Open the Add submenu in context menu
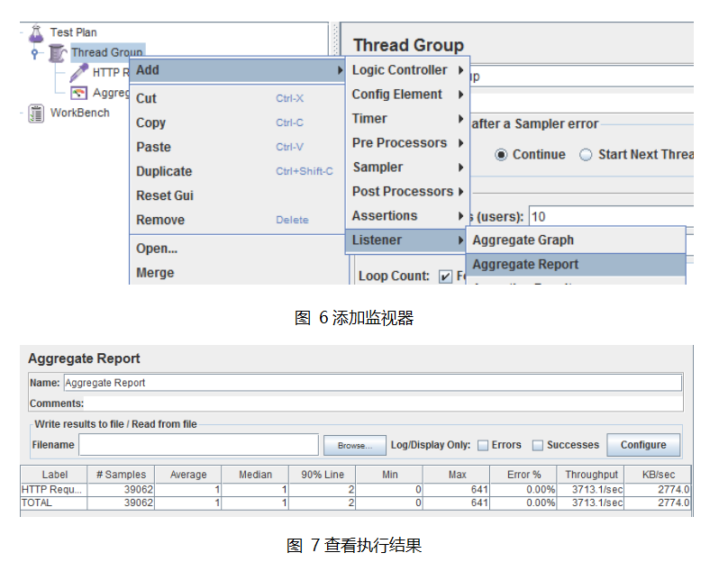The height and width of the screenshot is (562, 728). point(237,70)
